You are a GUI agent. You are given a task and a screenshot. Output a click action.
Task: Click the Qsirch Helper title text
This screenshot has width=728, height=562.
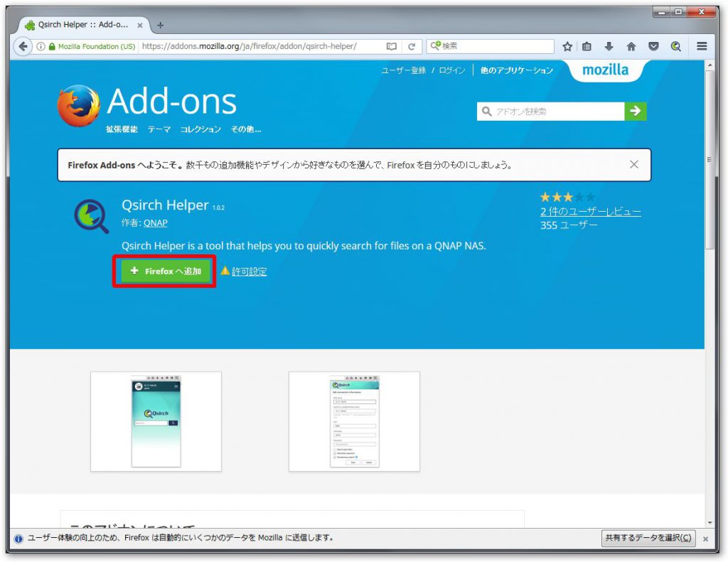pyautogui.click(x=165, y=205)
